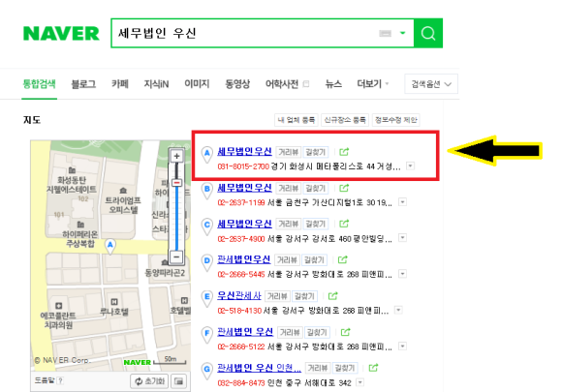Click 거리뷰 for result D
Image resolution: width=562 pixels, height=392 pixels.
coord(288,260)
